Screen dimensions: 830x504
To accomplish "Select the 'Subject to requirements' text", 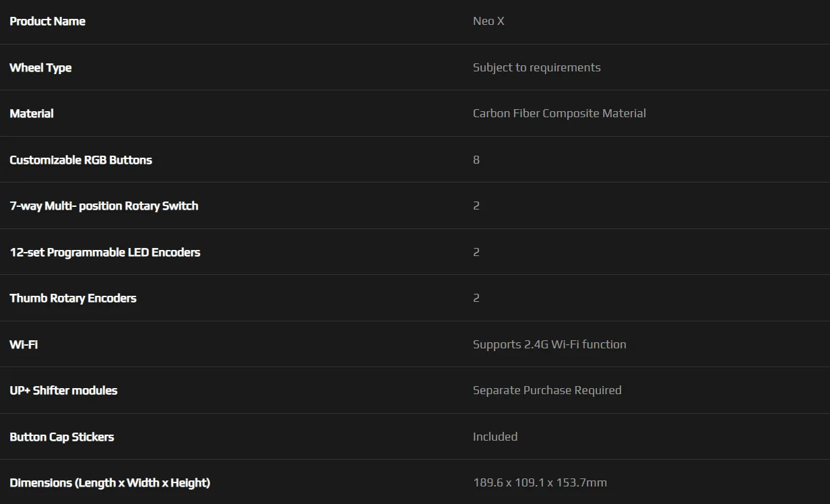I will point(536,67).
